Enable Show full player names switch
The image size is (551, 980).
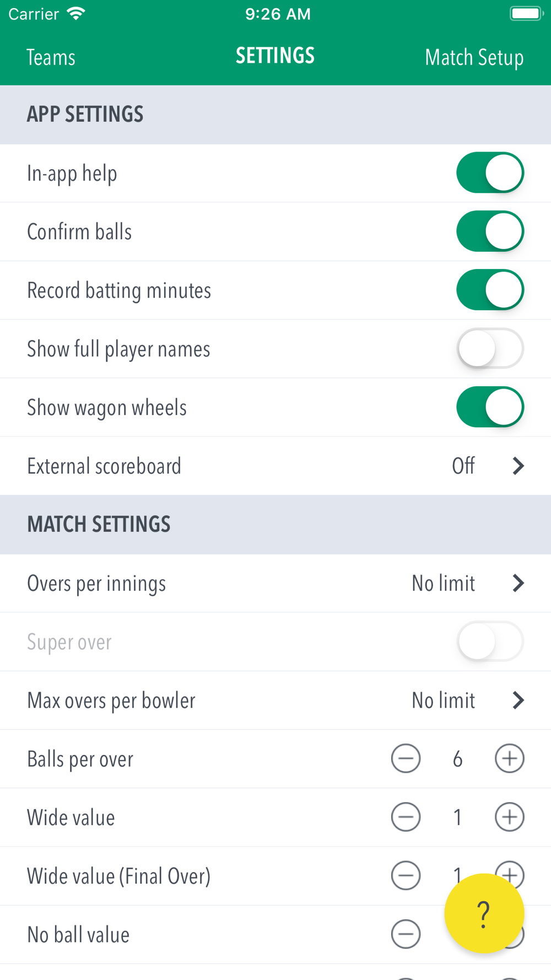(490, 348)
